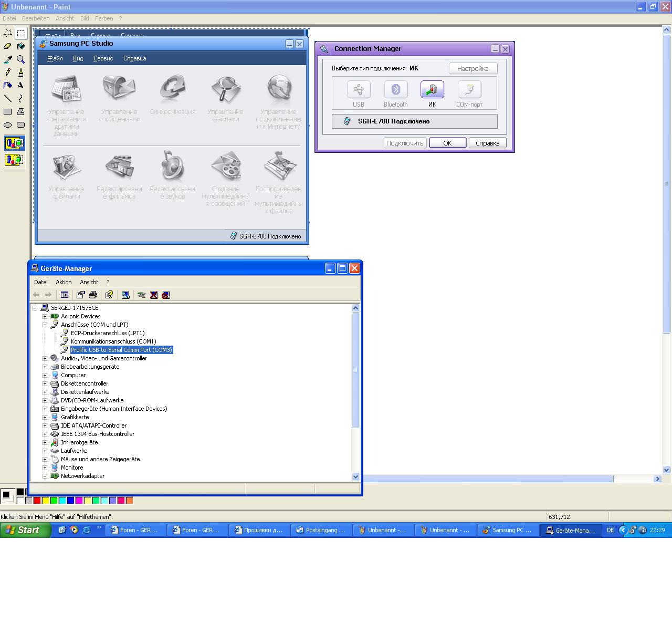Click OK in Connection Manager
Image resolution: width=672 pixels, height=644 pixels.
447,143
